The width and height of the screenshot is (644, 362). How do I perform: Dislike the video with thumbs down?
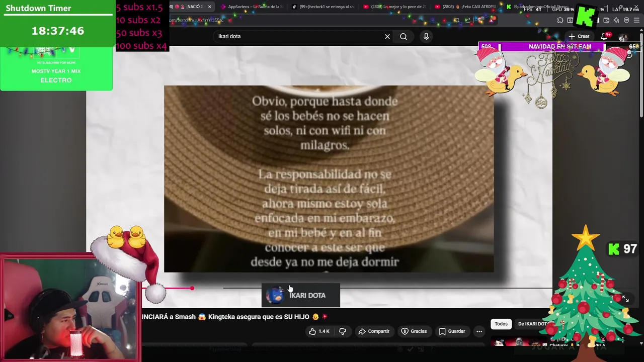pos(343,331)
